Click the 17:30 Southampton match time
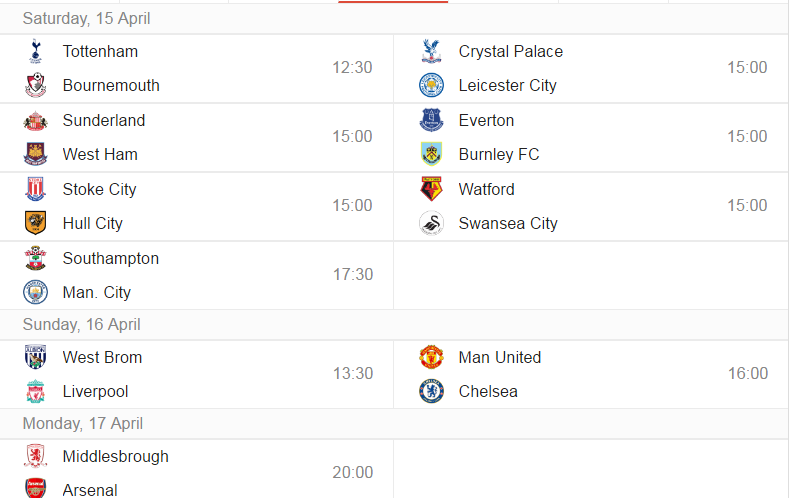Viewport: 789px width, 498px height. 353,275
